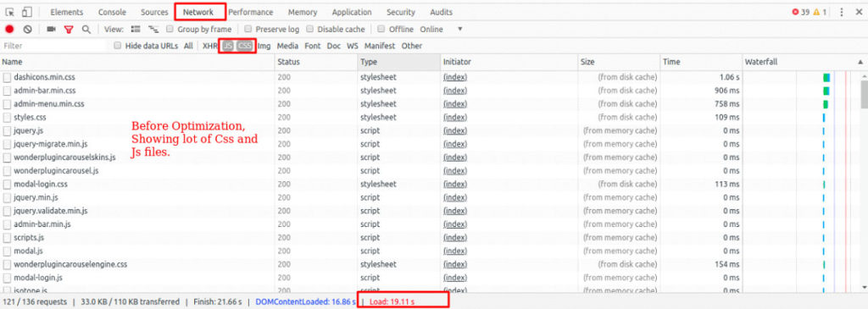
Task: Click file icon next to dashicons.min.css
Action: [7, 77]
